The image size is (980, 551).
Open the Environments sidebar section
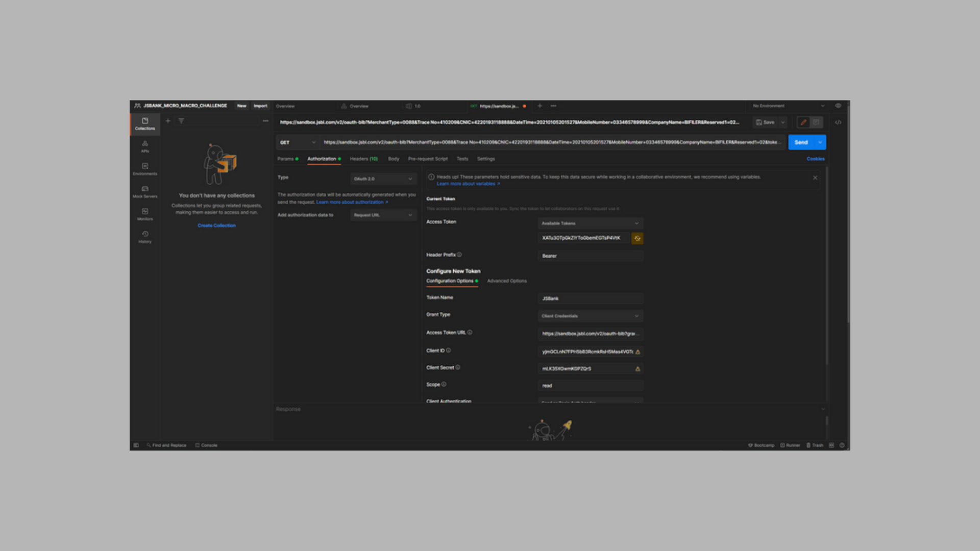coord(145,169)
